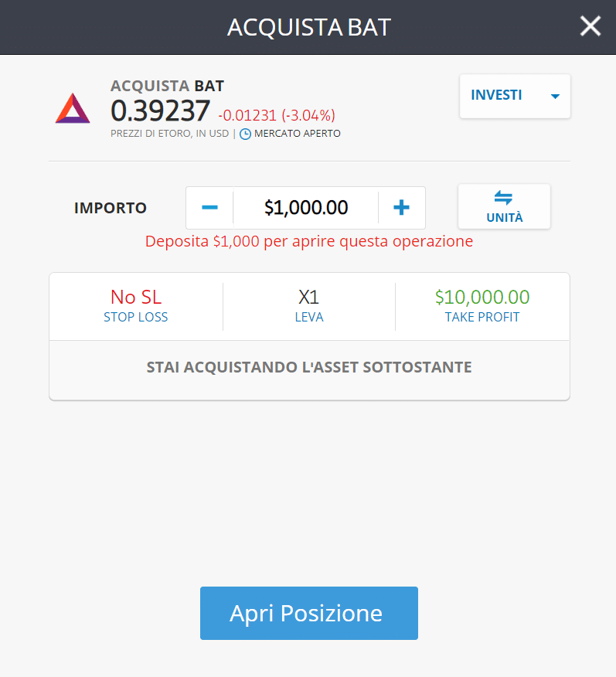
Task: Decrease the amount with minus button
Action: pos(209,208)
